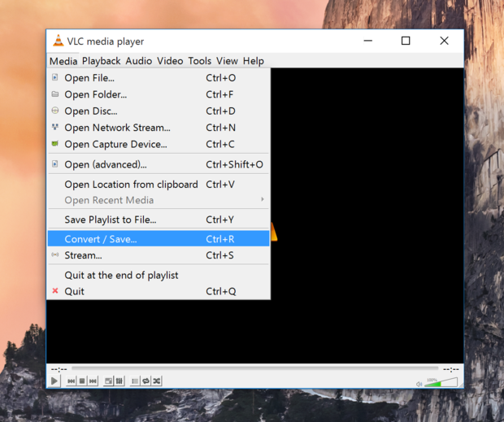Click the green volume slider
This screenshot has height=422, width=504.
(441, 382)
